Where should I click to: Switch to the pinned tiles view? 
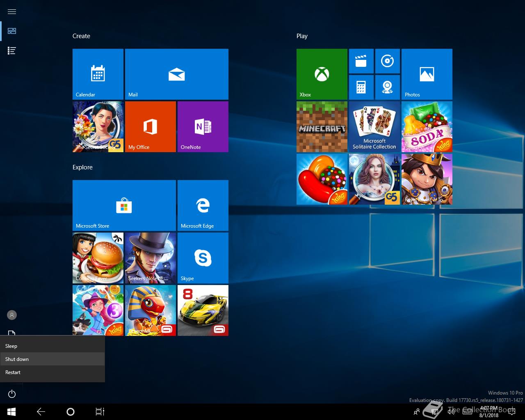(x=12, y=31)
